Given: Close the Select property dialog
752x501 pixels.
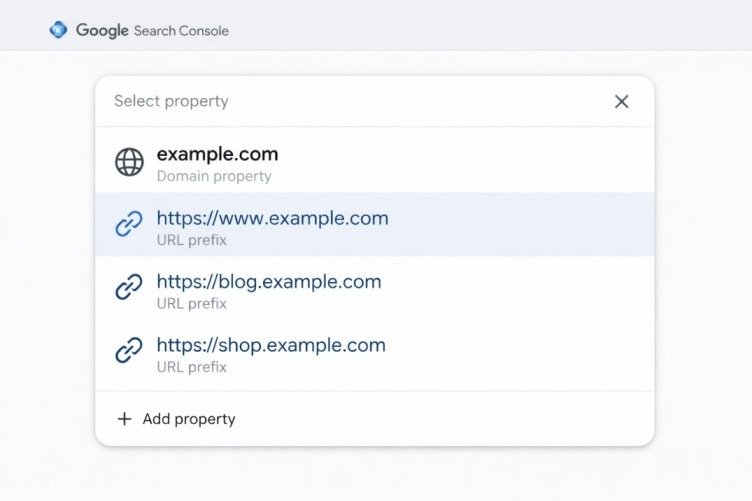Looking at the screenshot, I should [x=621, y=101].
